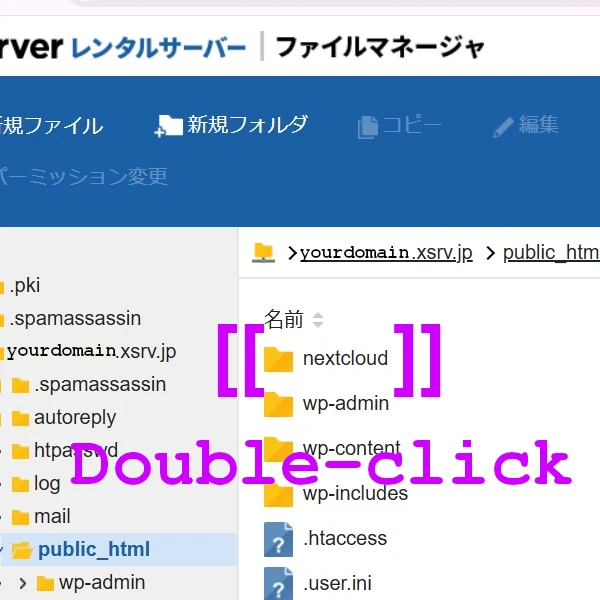Viewport: 600px width, 600px height.
Task: Select yourdomain.xsrv.jp node in tree
Action: pyautogui.click(x=91, y=351)
